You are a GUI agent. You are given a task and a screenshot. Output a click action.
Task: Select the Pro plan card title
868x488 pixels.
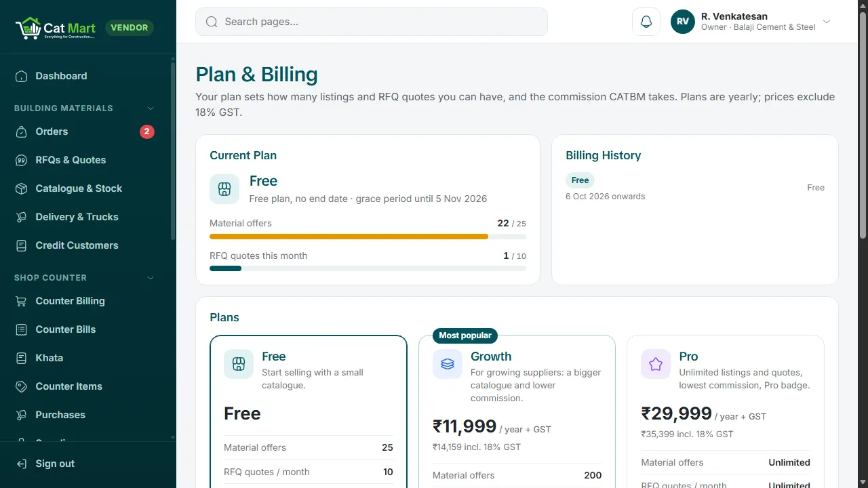(688, 357)
